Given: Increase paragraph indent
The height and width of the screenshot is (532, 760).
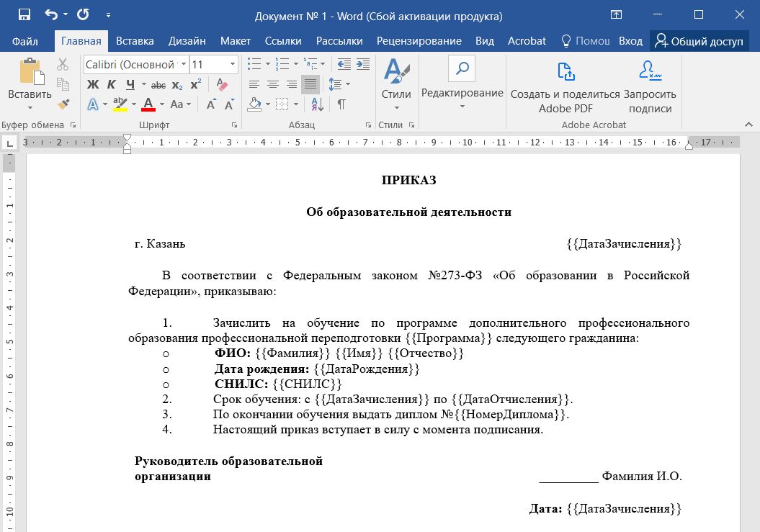Looking at the screenshot, I should click(363, 64).
